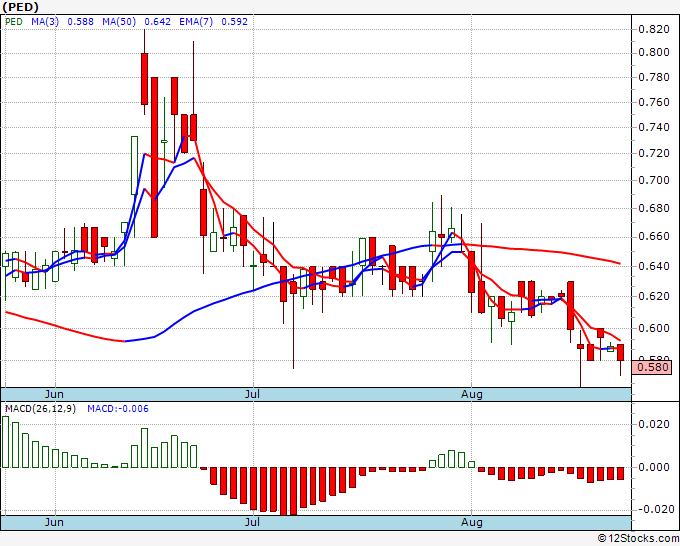Select the MA(3) 0.588 legend label
The height and width of the screenshot is (546, 680).
pos(46,20)
